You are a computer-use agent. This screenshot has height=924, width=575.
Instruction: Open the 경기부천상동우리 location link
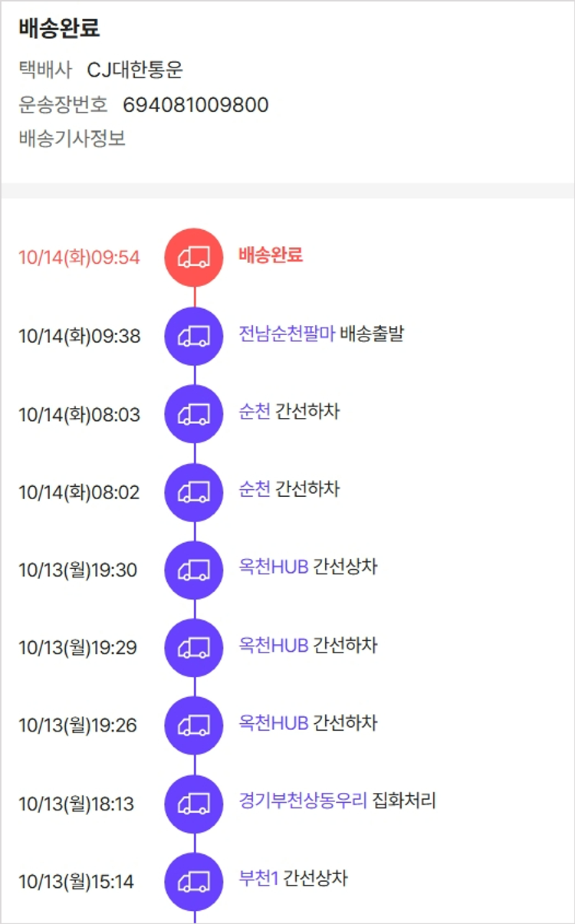click(x=303, y=802)
